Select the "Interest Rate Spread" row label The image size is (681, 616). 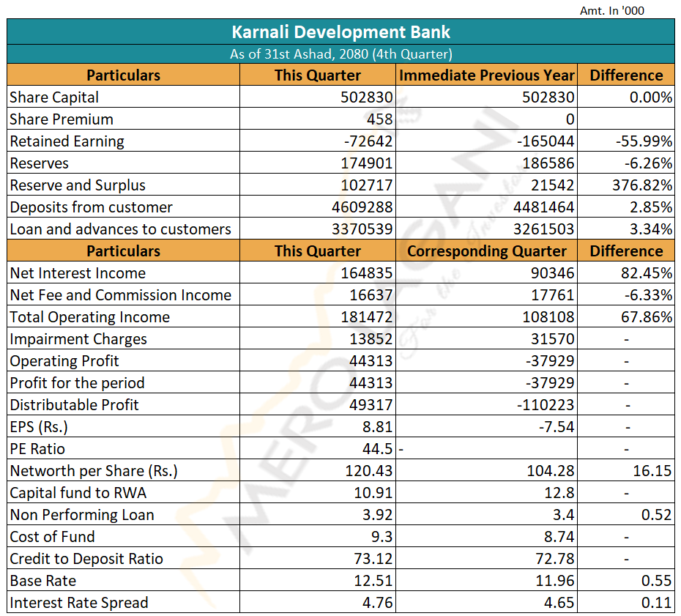point(79,603)
